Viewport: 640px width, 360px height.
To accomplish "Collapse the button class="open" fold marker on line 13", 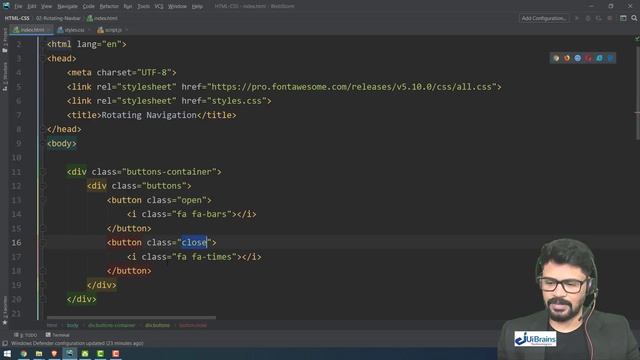I will tap(42, 200).
